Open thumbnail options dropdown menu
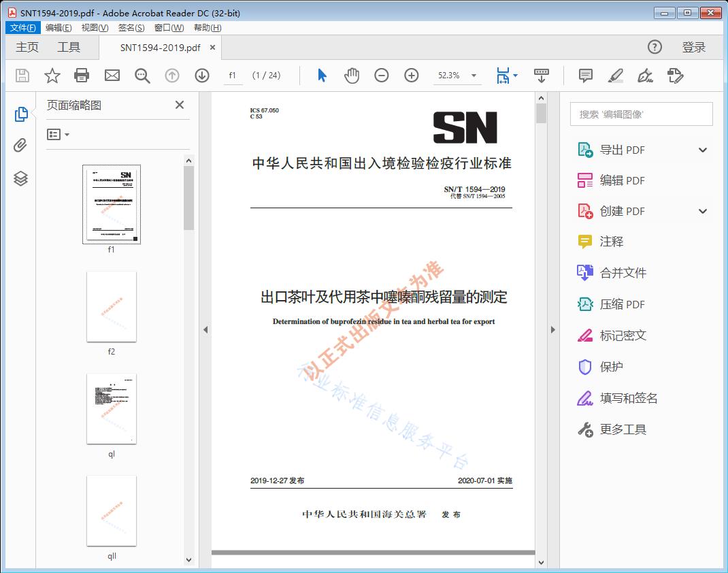The width and height of the screenshot is (728, 573). click(x=59, y=135)
